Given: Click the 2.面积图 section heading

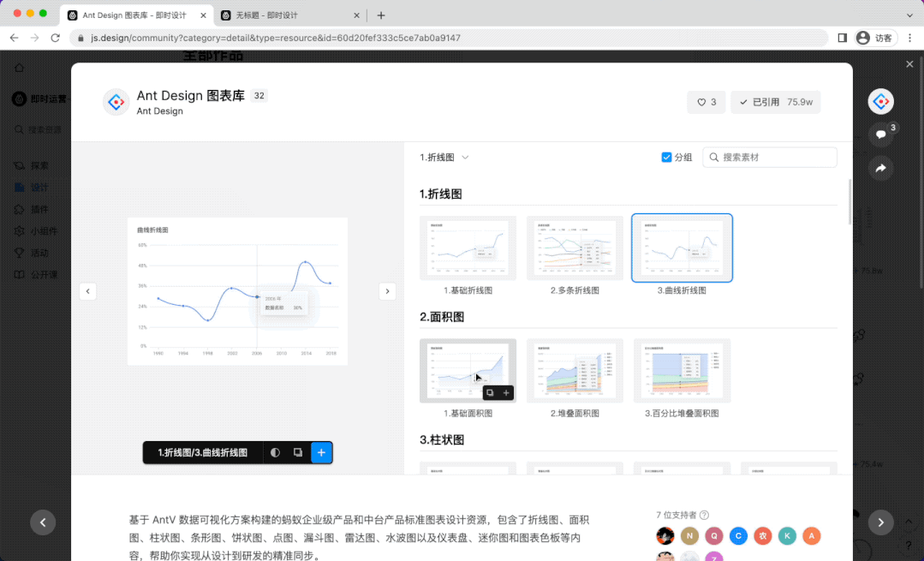Looking at the screenshot, I should click(x=442, y=317).
